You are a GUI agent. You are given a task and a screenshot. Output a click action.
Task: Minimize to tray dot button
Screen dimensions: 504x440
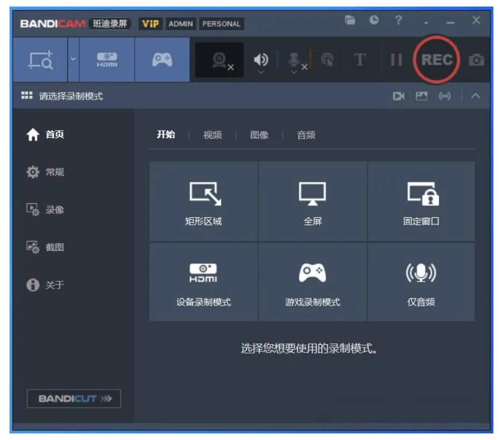(x=426, y=23)
